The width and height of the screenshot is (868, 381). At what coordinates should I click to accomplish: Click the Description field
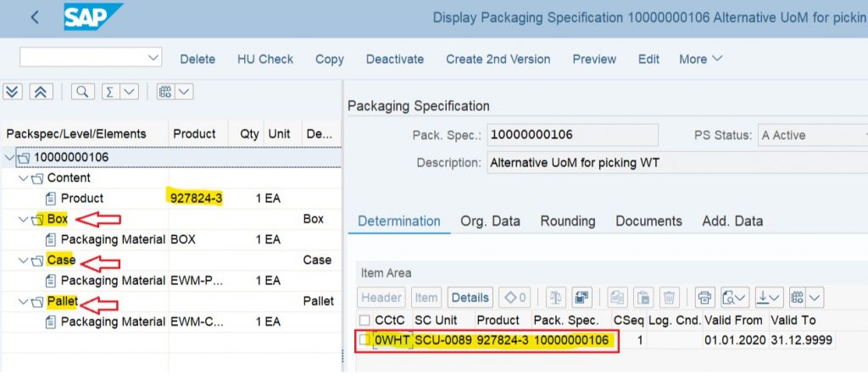coord(677,164)
